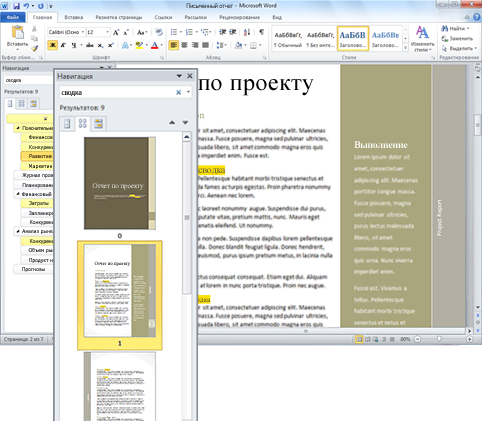Click Изменить стили button
The width and height of the screenshot is (482, 421).
pos(422,39)
